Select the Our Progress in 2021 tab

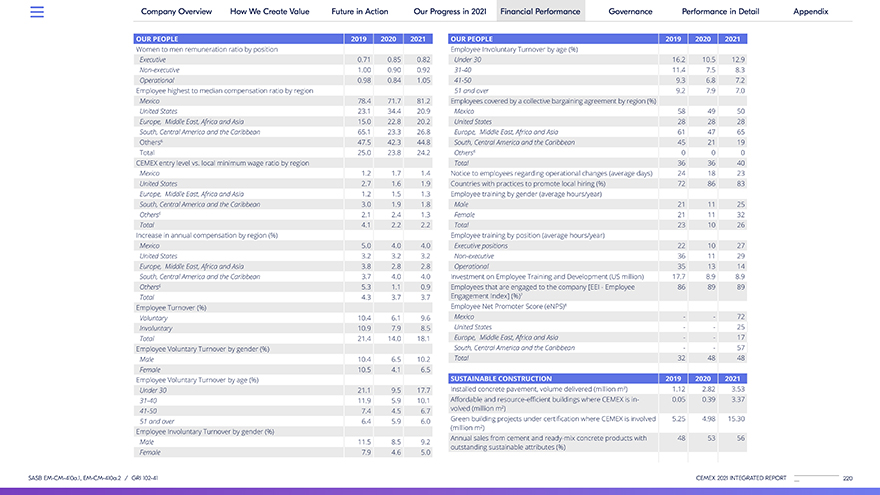(x=450, y=12)
